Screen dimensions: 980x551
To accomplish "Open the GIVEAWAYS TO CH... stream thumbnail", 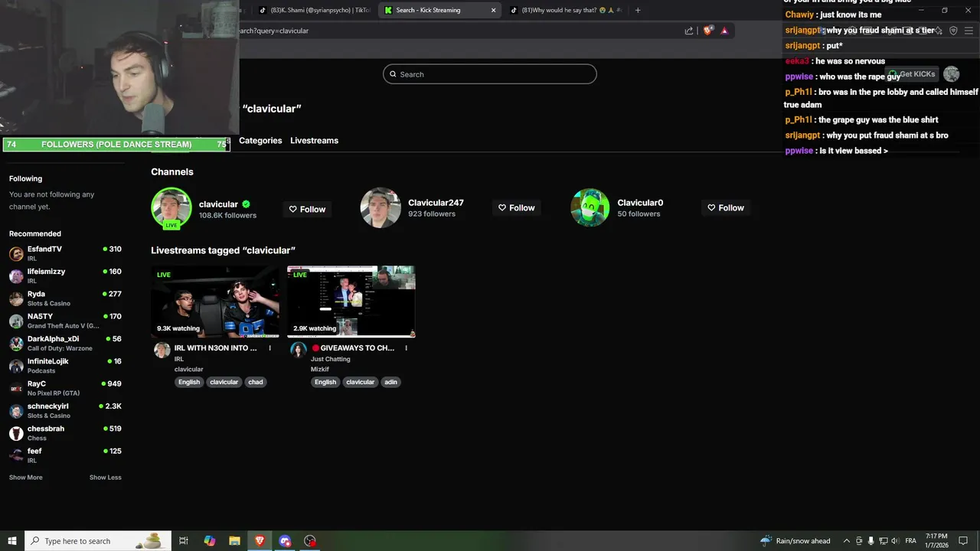I will point(351,302).
